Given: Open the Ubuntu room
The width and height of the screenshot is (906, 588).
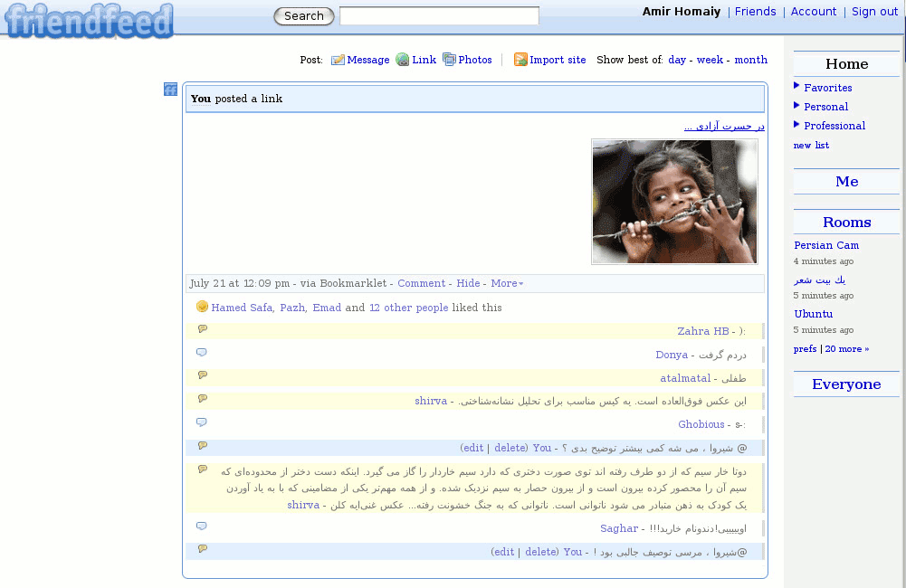Looking at the screenshot, I should click(x=813, y=314).
